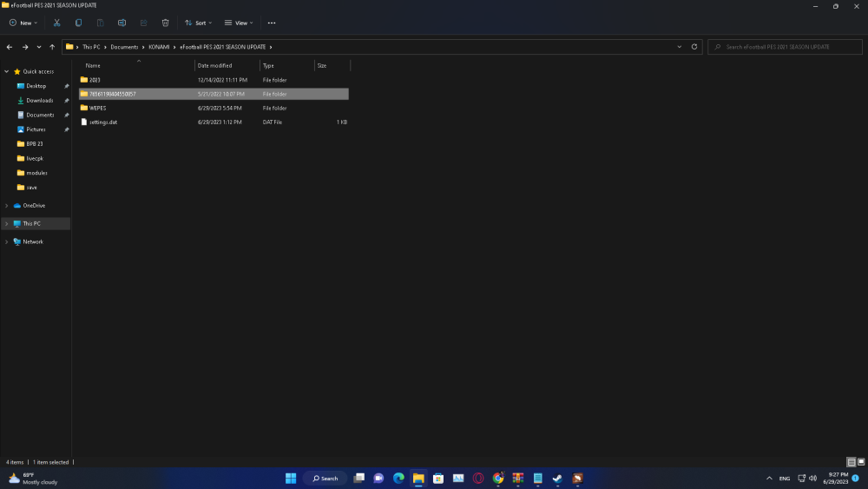Refresh the current folder view

point(694,47)
